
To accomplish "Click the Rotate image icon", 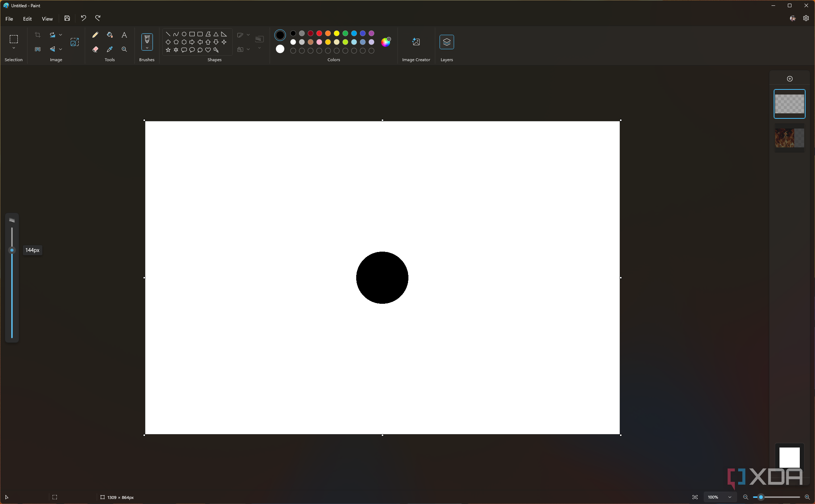I will pos(53,35).
